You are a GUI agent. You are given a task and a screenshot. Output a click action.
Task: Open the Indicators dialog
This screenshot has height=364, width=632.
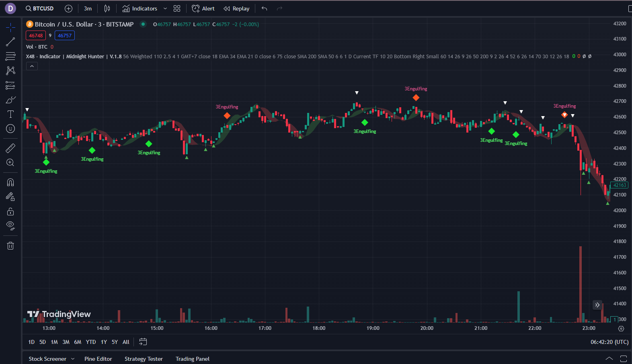(x=140, y=8)
